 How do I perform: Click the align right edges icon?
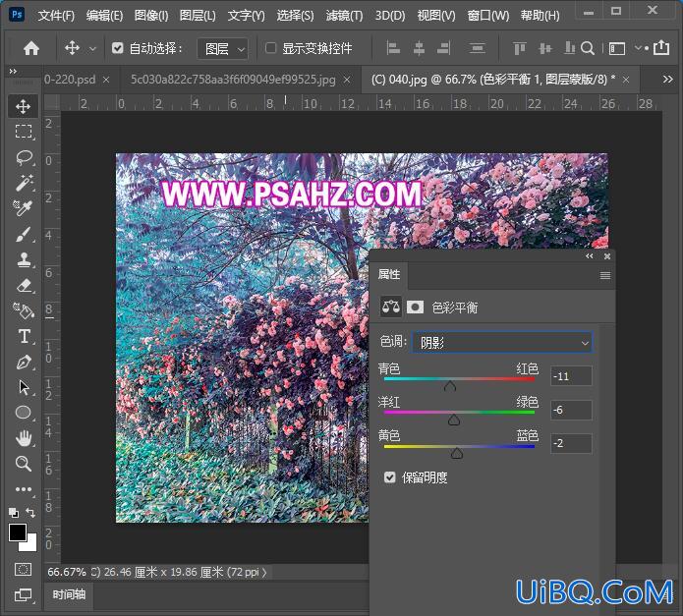[444, 48]
